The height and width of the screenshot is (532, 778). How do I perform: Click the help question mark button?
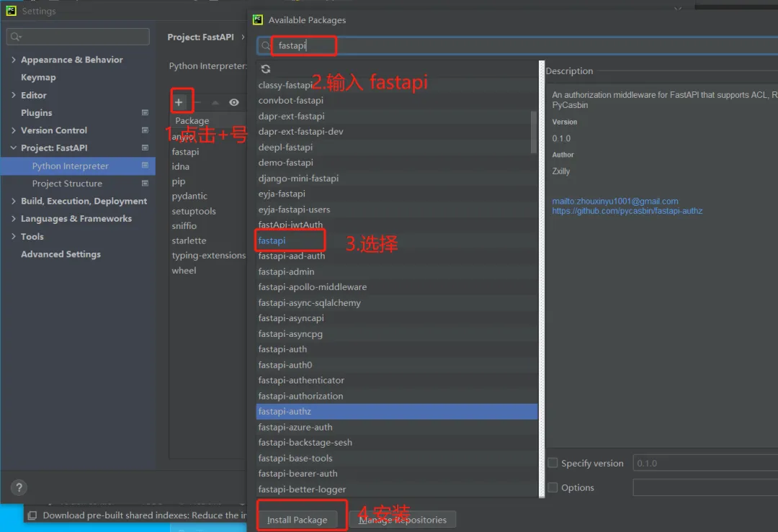tap(19, 487)
